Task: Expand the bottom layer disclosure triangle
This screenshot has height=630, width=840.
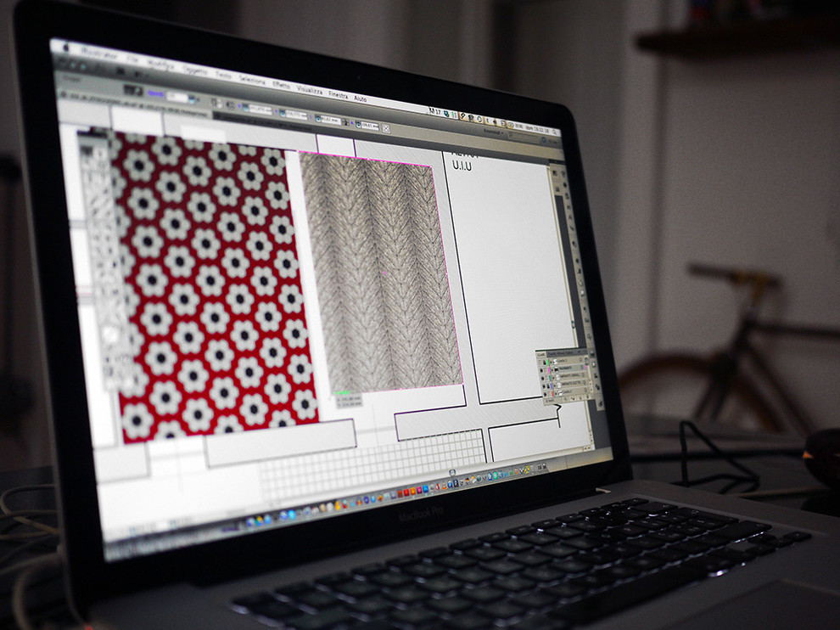Action: 554,393
